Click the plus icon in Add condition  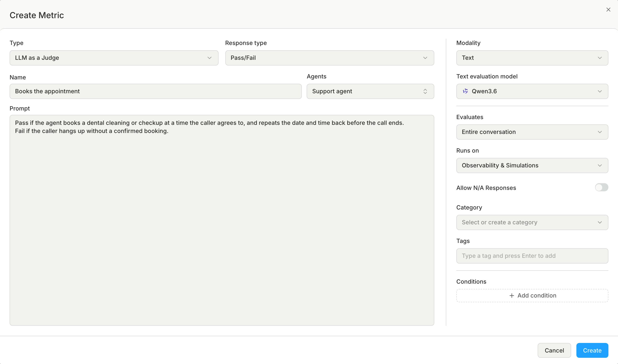512,296
